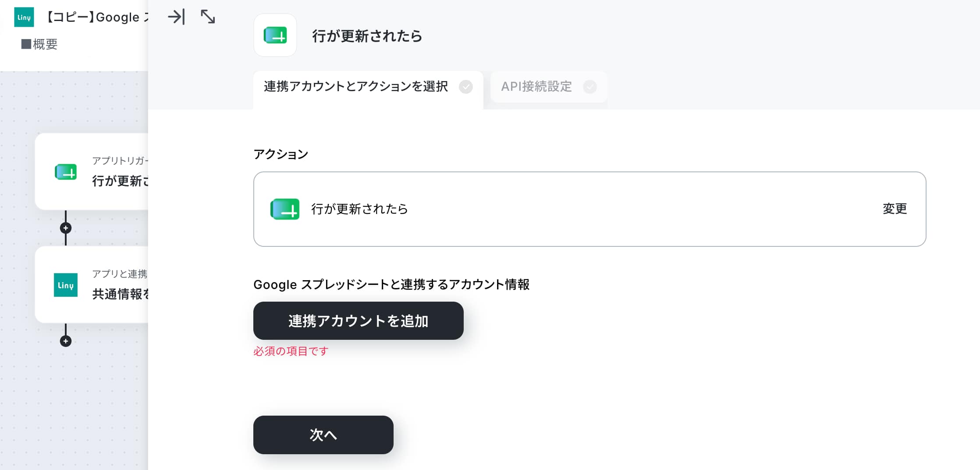Viewport: 980px width, 470px height.
Task: Add step via plus below Liny node
Action: click(66, 341)
